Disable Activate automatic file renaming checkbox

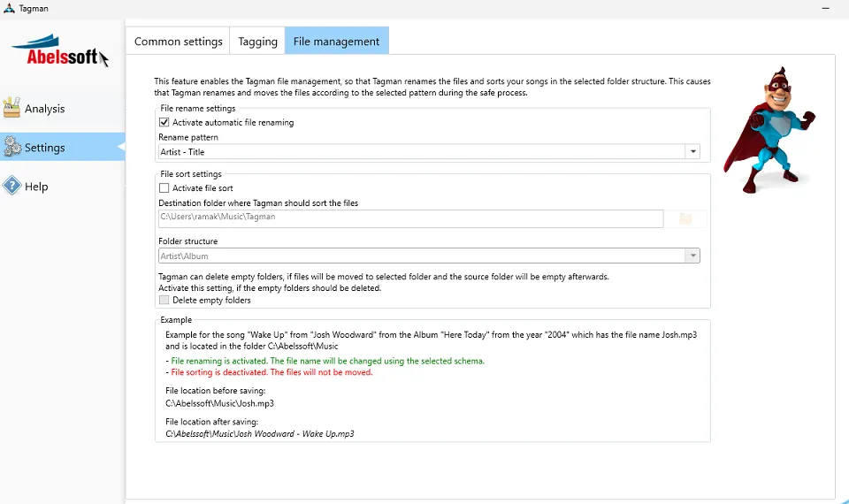164,122
